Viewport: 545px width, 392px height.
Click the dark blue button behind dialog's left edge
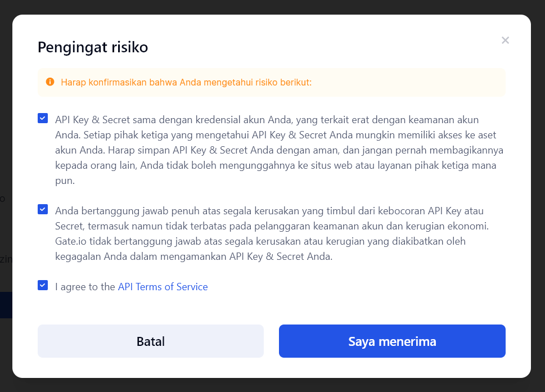(x=6, y=305)
